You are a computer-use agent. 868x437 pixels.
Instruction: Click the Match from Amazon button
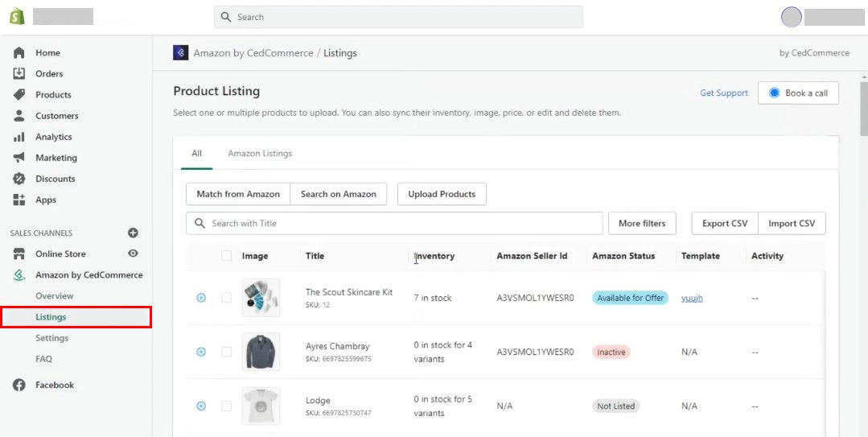tap(238, 194)
